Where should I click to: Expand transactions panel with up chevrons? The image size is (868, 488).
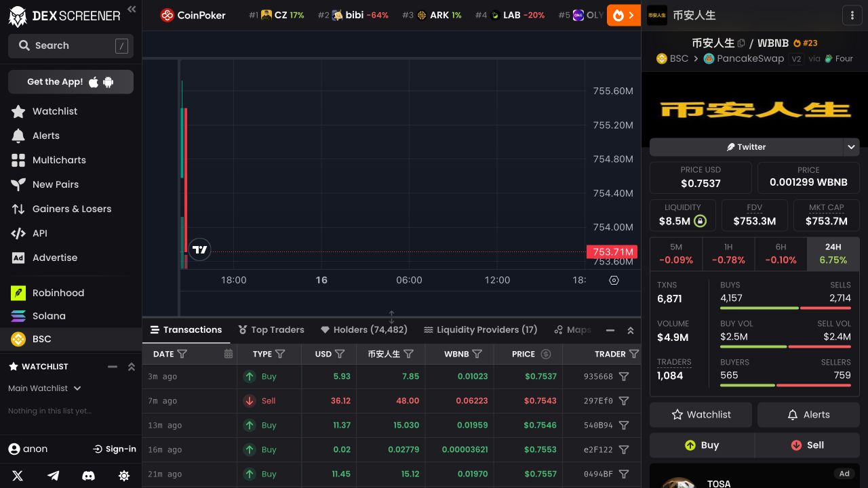(630, 330)
